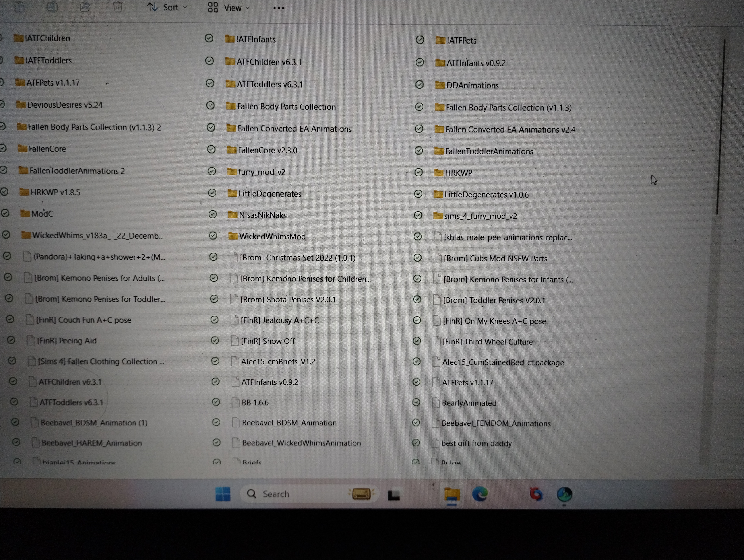
Task: Open the Windows Start menu
Action: 223,494
